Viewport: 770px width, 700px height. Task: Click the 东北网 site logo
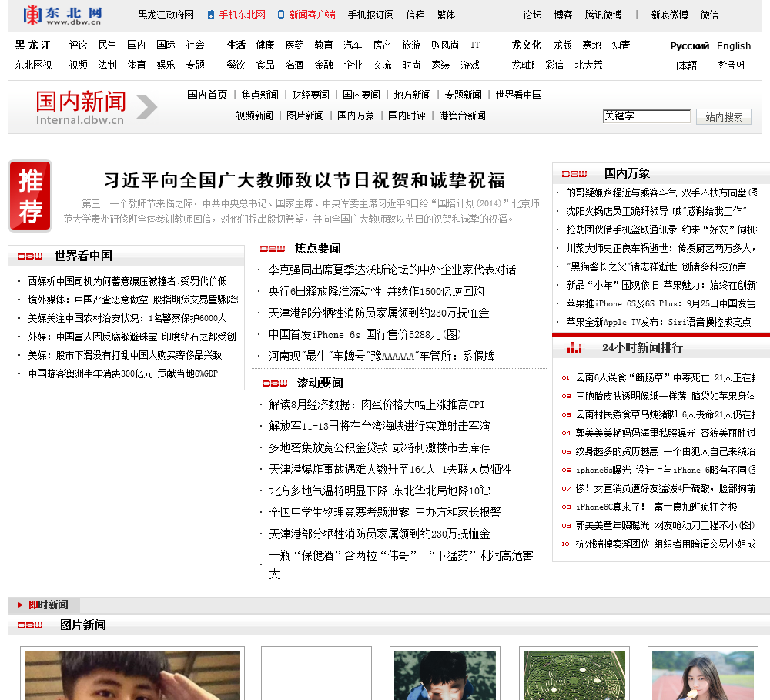coord(62,14)
